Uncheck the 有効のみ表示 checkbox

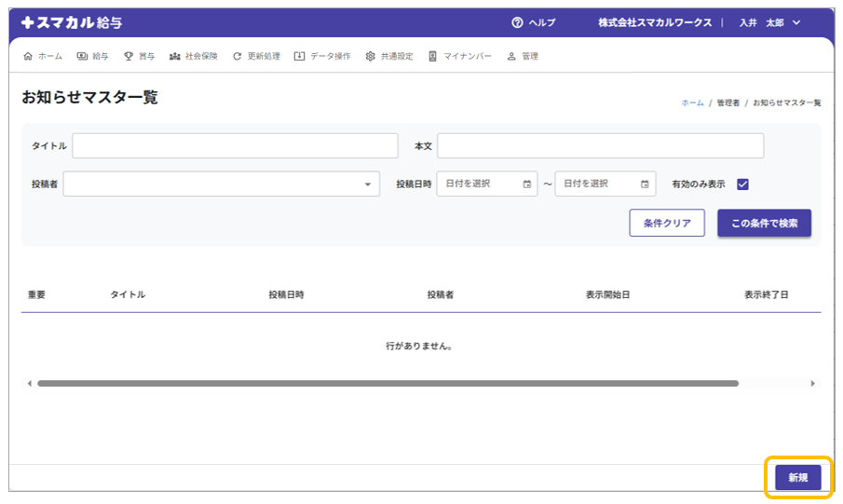click(742, 184)
